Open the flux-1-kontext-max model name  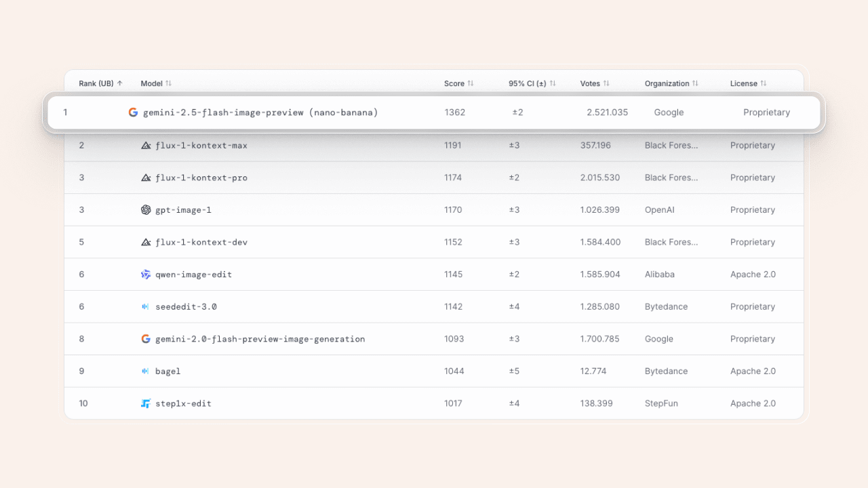pyautogui.click(x=201, y=145)
